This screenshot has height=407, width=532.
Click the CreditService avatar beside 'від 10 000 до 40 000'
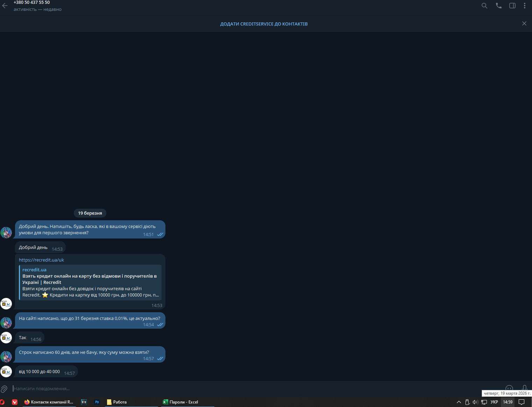pyautogui.click(x=6, y=371)
